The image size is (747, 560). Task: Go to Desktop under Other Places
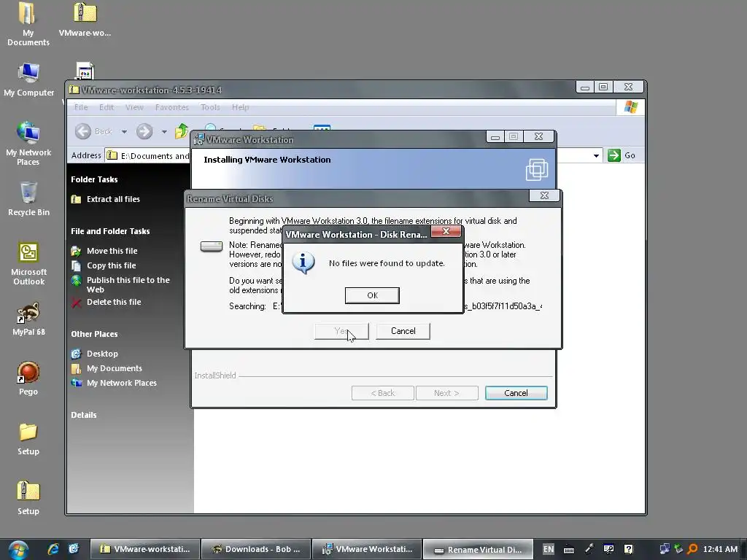[x=102, y=354]
